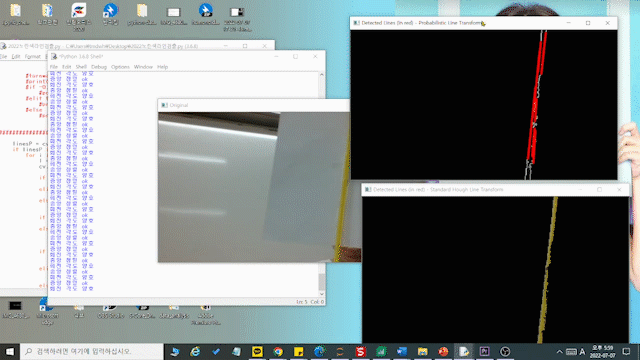
Task: Select blue lightning ZIP desktop icon
Action: click(x=205, y=14)
